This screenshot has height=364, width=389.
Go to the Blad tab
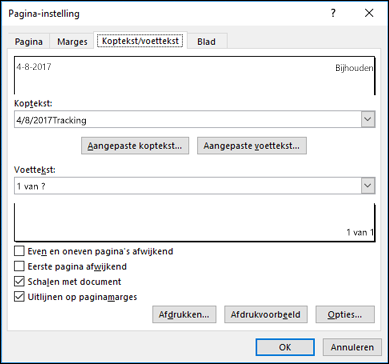[x=207, y=42]
